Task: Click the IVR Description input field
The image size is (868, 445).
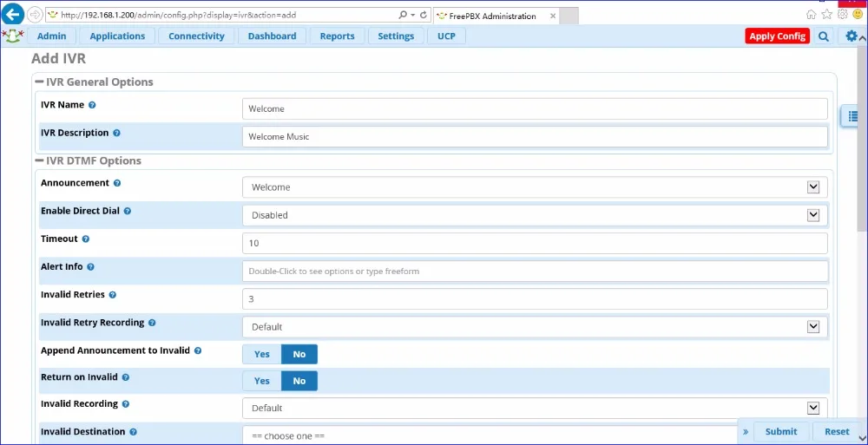Action: (x=535, y=137)
